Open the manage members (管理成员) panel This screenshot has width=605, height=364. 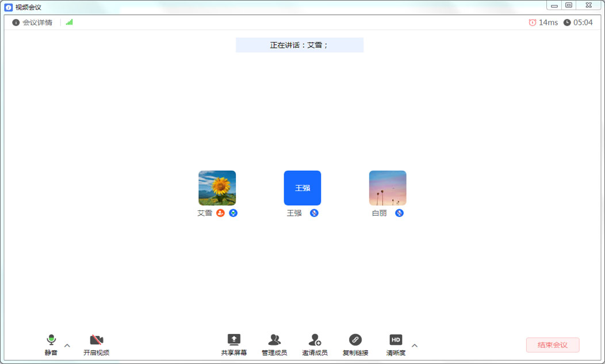(274, 340)
